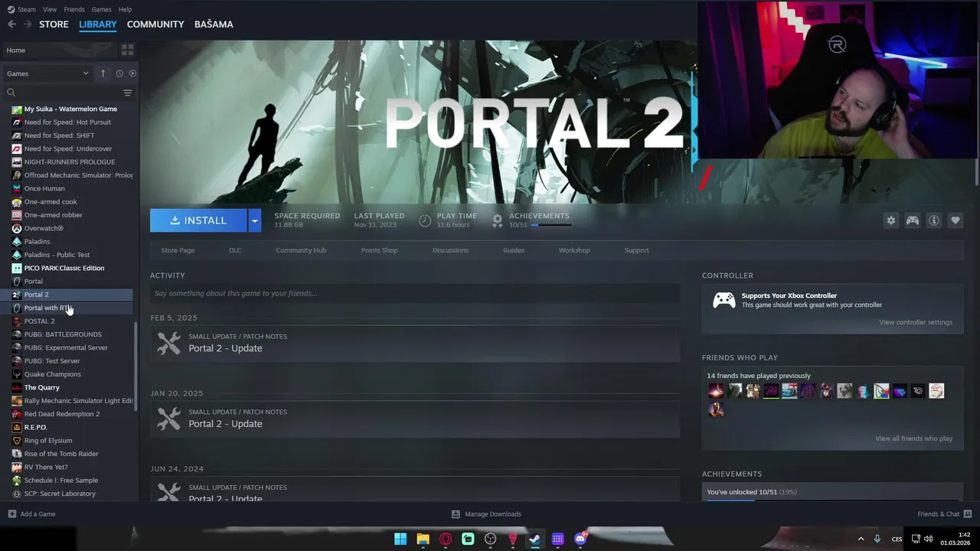
Task: Open the Jan 20, 2025 Portal 2 update
Action: [415, 419]
